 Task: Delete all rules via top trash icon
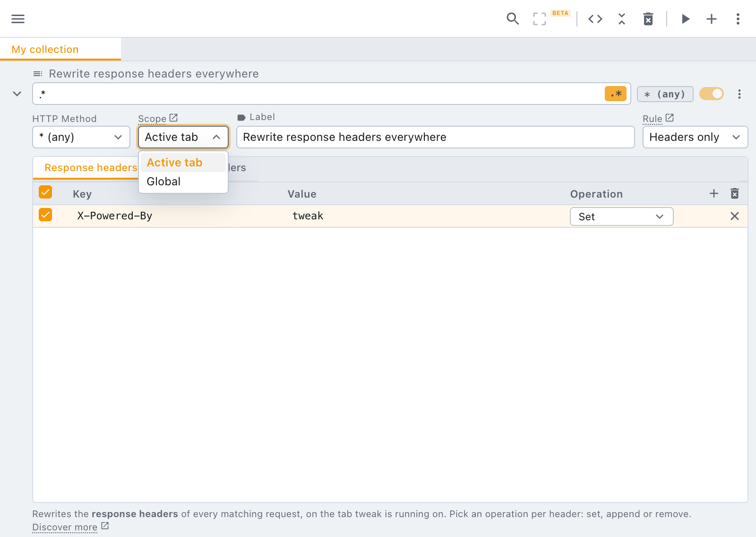(648, 19)
